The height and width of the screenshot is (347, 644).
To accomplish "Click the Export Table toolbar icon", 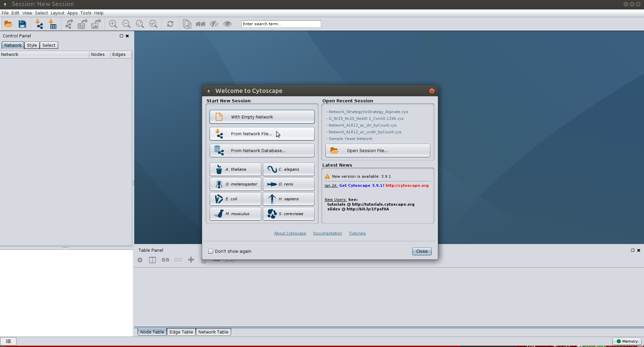I will pos(82,24).
